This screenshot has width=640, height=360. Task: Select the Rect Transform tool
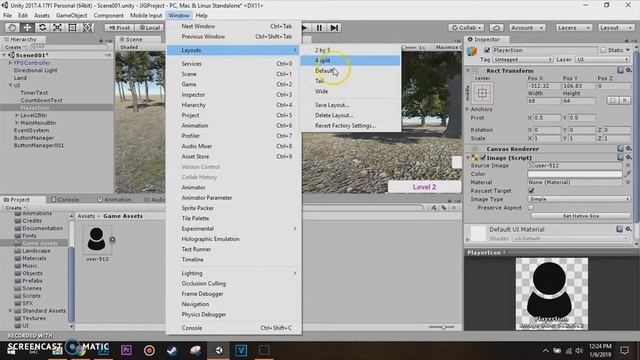point(72,27)
